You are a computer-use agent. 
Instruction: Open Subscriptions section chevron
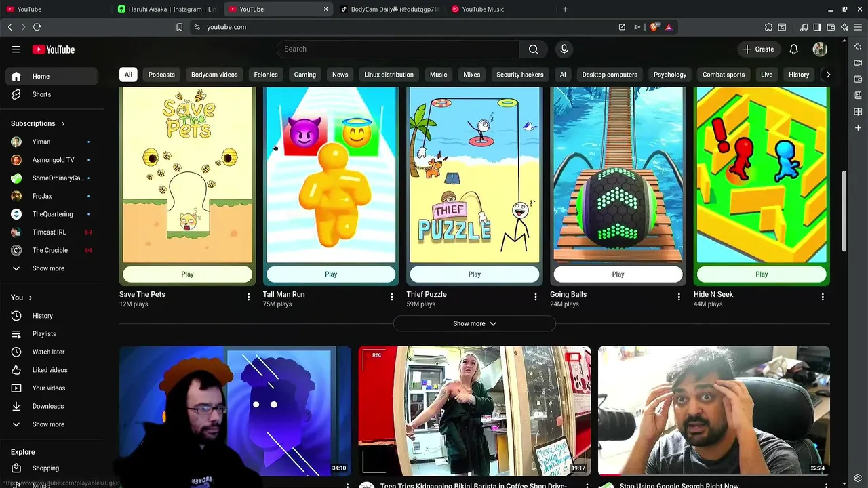coord(63,124)
